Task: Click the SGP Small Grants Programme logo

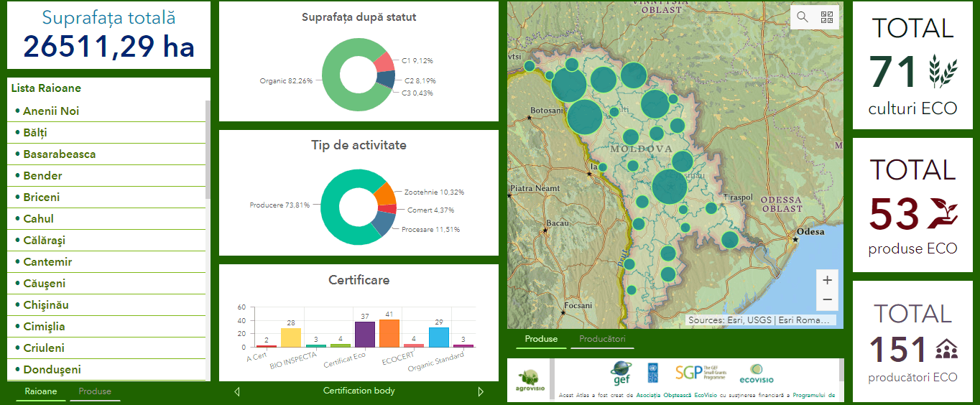Action: (701, 373)
